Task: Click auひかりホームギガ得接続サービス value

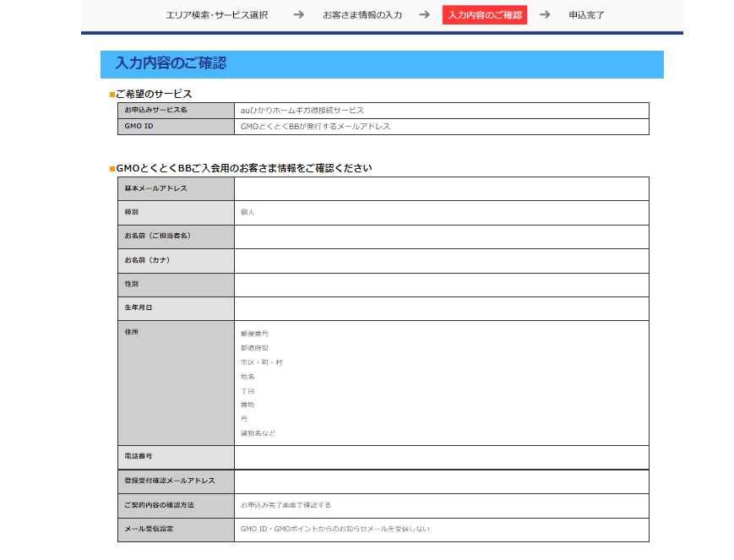Action: click(x=302, y=111)
